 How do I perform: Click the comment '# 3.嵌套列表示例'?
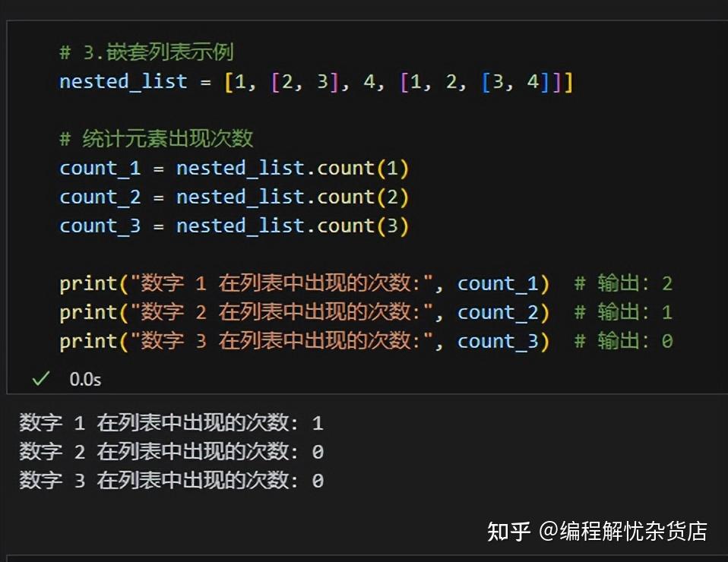click(147, 52)
